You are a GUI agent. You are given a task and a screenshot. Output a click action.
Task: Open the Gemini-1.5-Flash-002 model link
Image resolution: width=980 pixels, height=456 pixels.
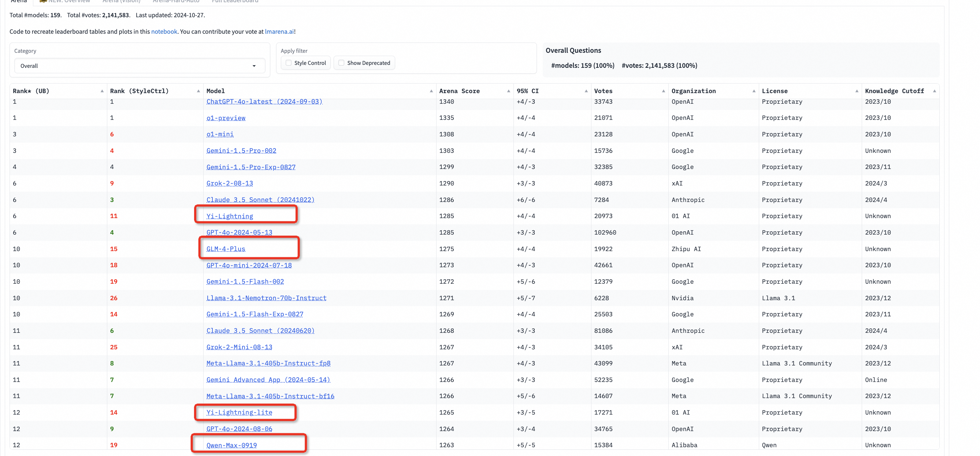245,282
